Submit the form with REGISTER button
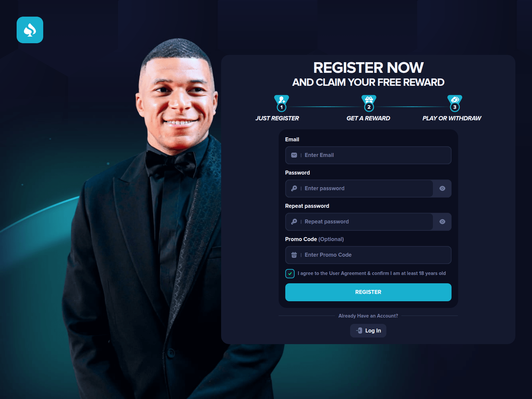Screen dimensions: 532x399 [x=368, y=292]
